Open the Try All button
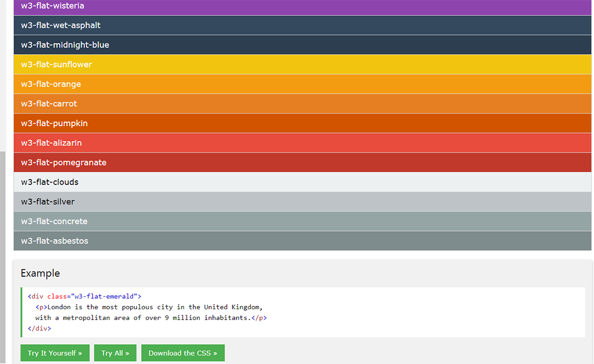Viewport: 594px width, 364px height. (x=115, y=353)
